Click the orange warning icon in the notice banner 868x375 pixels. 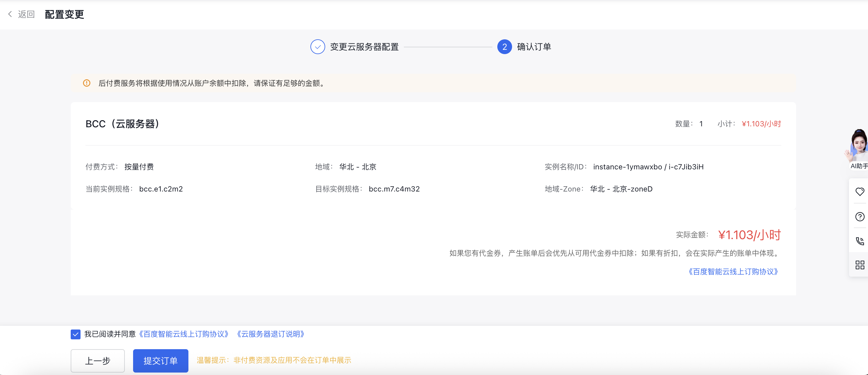click(x=87, y=83)
